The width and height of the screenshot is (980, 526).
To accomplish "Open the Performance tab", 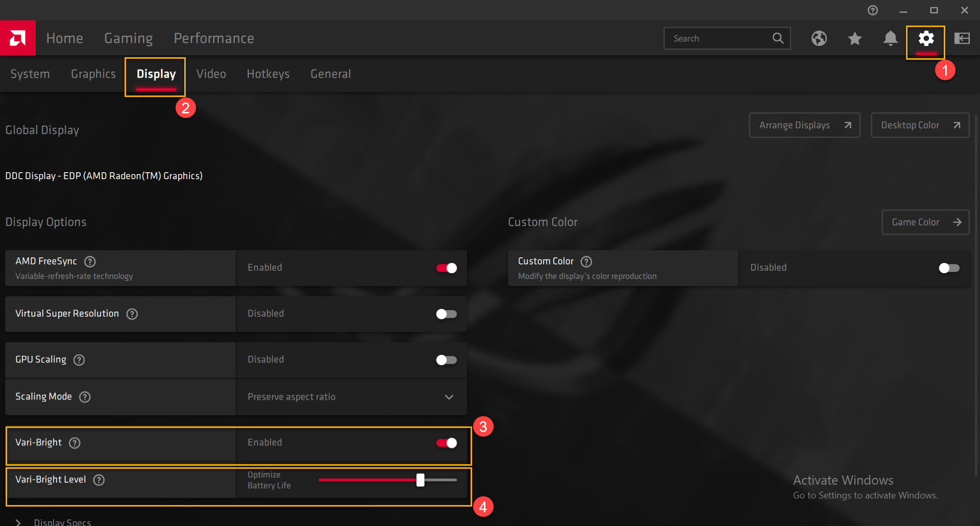I will [x=214, y=38].
